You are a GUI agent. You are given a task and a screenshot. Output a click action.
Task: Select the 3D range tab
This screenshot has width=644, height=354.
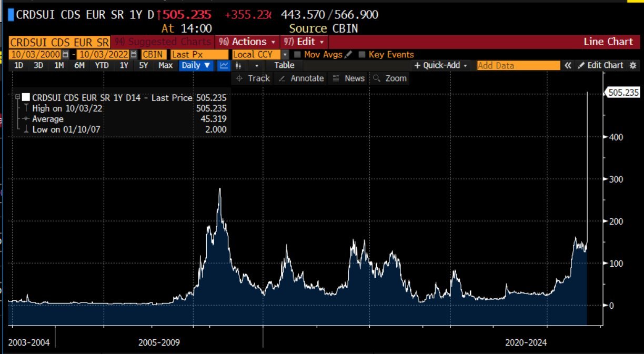(38, 65)
